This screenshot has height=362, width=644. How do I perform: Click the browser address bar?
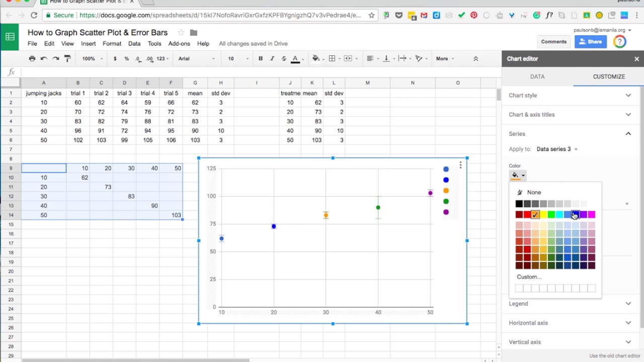click(220, 16)
